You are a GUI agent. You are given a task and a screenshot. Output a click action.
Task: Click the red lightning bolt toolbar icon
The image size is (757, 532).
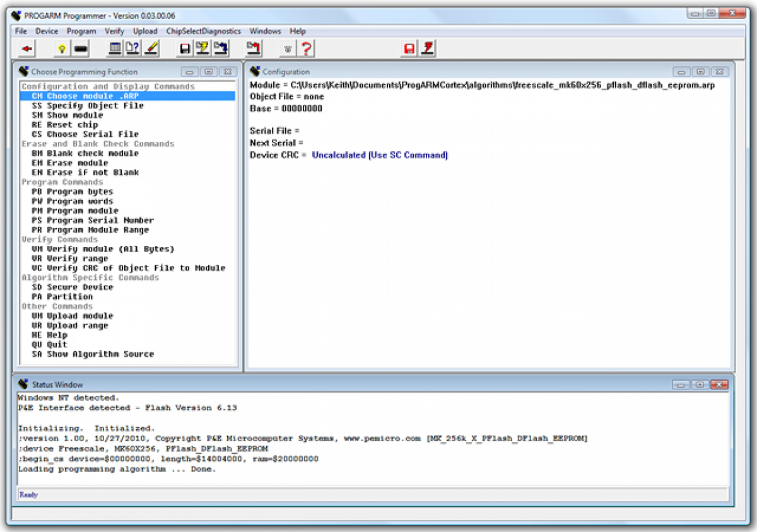428,49
